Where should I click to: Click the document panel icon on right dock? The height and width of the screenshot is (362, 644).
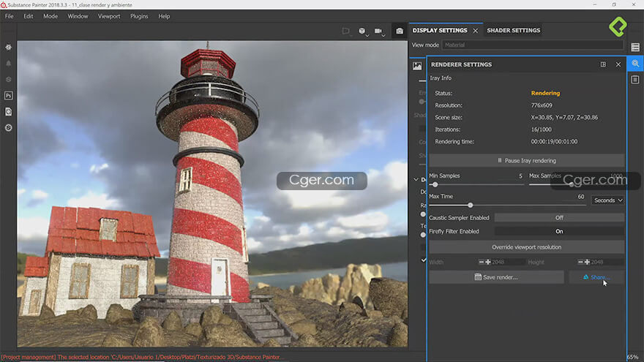pyautogui.click(x=635, y=79)
